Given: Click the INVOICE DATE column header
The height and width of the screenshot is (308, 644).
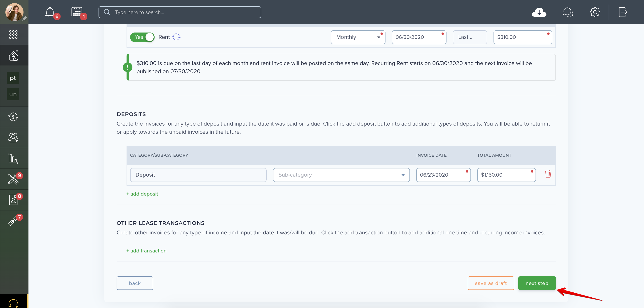Looking at the screenshot, I should click(x=431, y=155).
